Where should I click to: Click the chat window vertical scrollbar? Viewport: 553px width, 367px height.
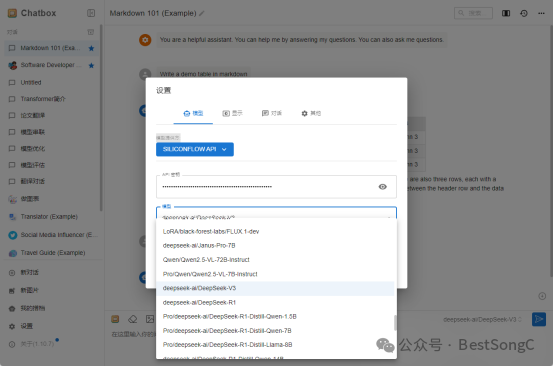point(551,152)
